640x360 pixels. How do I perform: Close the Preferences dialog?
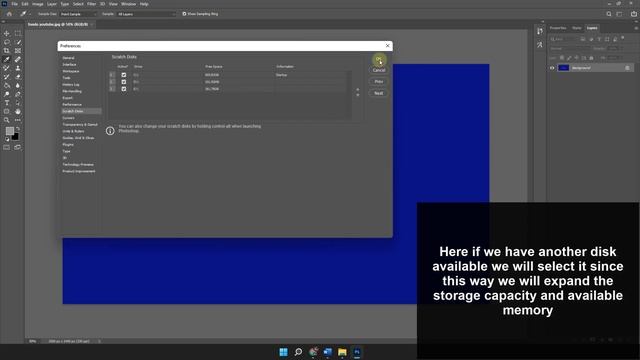tap(388, 46)
